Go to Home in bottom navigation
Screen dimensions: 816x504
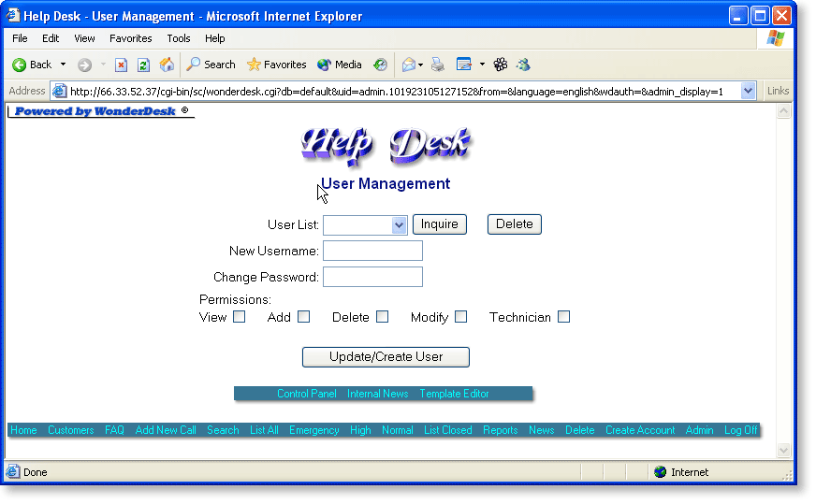[x=23, y=430]
